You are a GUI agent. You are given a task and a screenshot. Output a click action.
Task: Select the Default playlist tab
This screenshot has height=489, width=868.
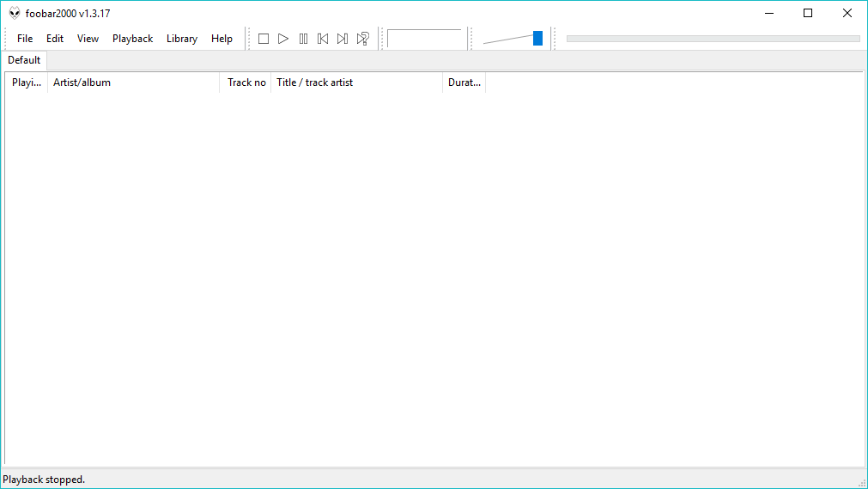click(24, 60)
